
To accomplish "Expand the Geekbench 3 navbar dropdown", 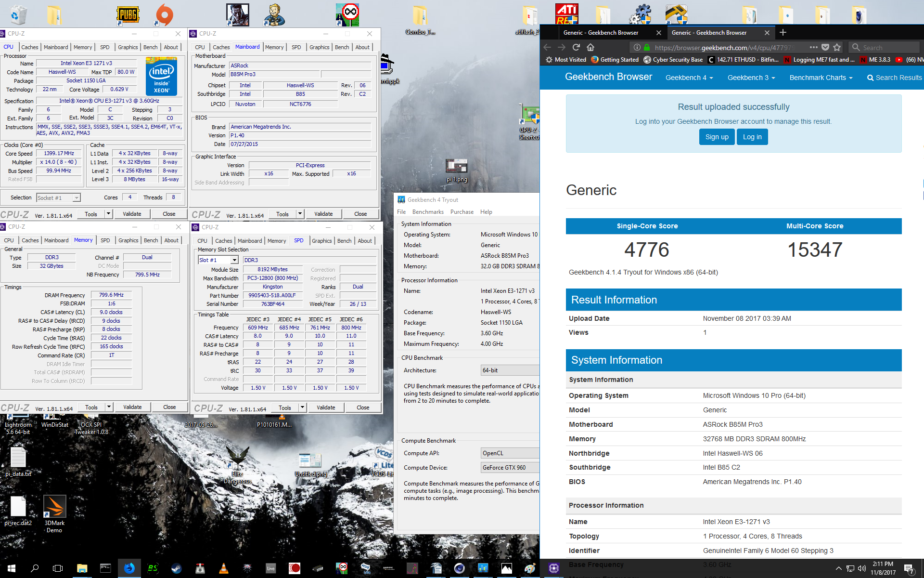I will coord(751,78).
